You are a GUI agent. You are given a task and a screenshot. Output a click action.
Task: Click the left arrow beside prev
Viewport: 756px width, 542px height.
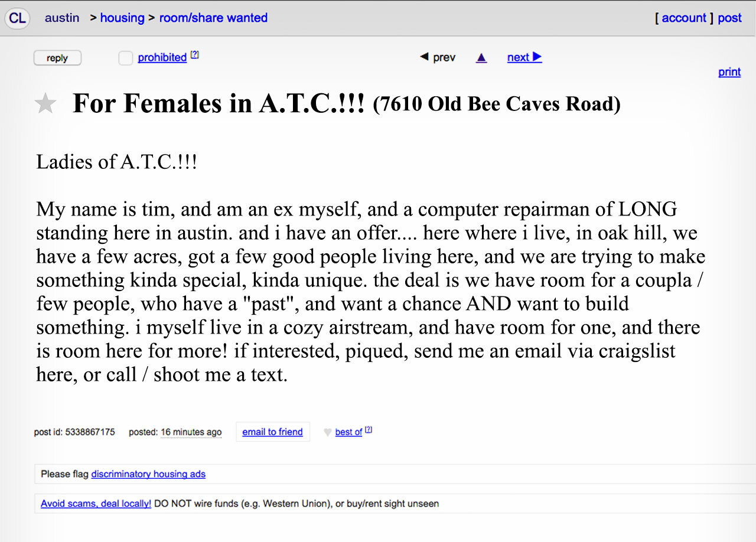click(424, 57)
